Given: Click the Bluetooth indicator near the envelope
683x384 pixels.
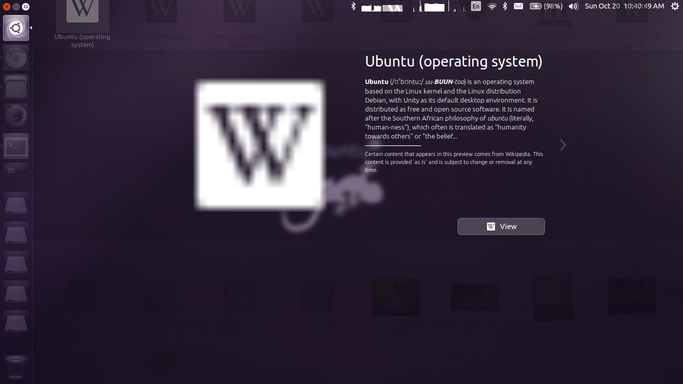Looking at the screenshot, I should (x=505, y=6).
